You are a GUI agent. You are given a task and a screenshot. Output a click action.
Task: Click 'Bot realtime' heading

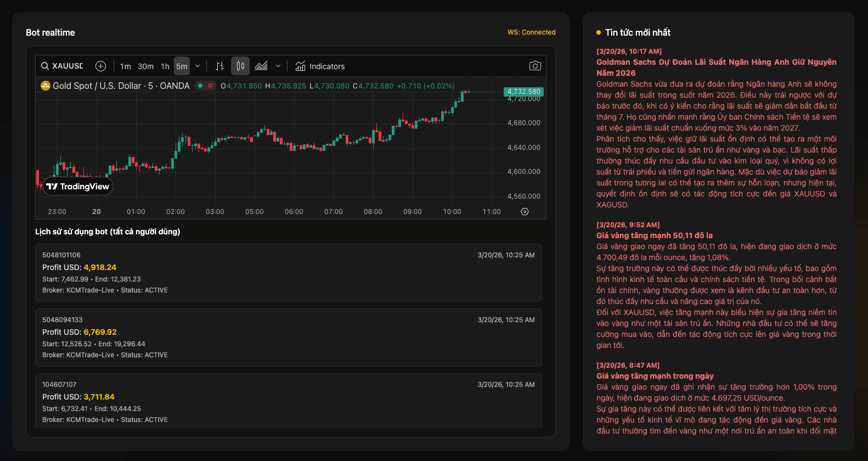pos(50,32)
